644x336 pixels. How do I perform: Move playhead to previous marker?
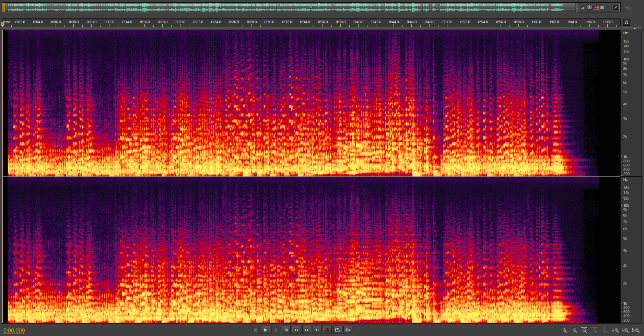click(x=286, y=330)
